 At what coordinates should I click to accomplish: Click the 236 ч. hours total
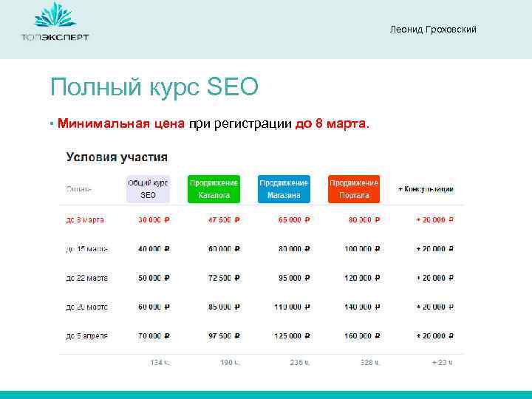300,363
